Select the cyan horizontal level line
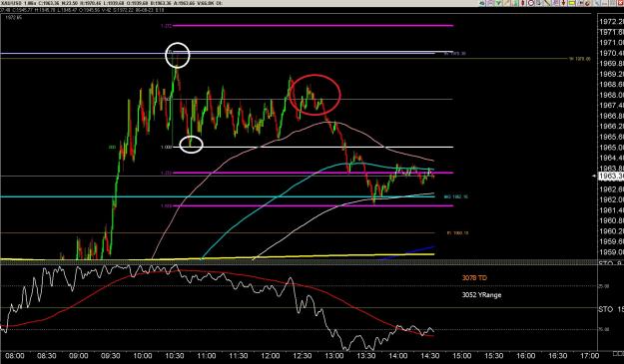 coord(218,196)
